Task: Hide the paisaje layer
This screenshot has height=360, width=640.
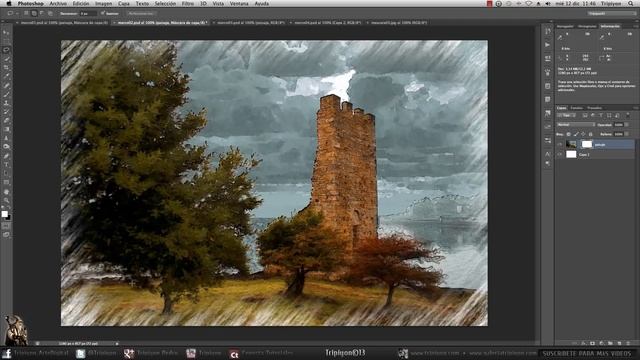Action: point(560,144)
